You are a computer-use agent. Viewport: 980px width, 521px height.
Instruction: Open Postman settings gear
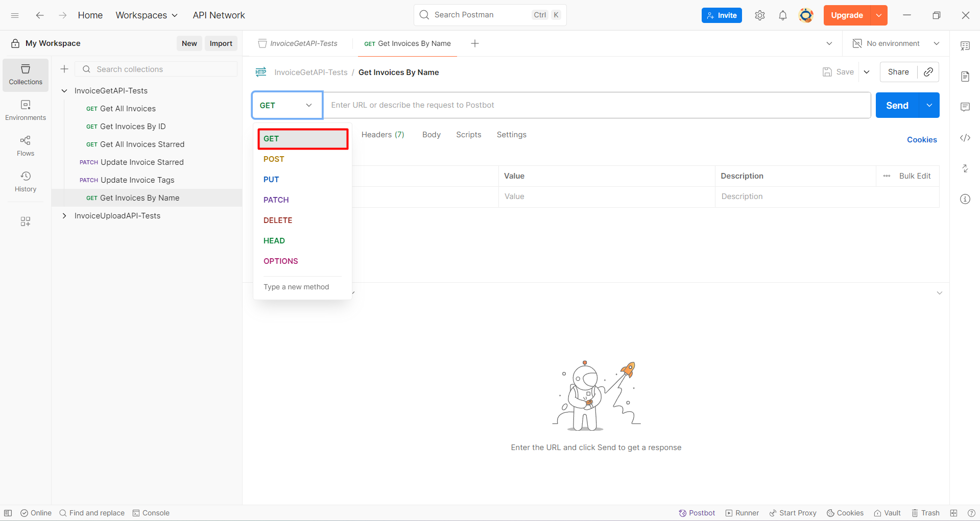point(759,15)
